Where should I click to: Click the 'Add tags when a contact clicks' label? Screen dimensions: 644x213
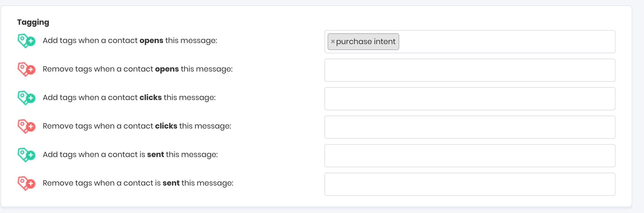tap(129, 98)
